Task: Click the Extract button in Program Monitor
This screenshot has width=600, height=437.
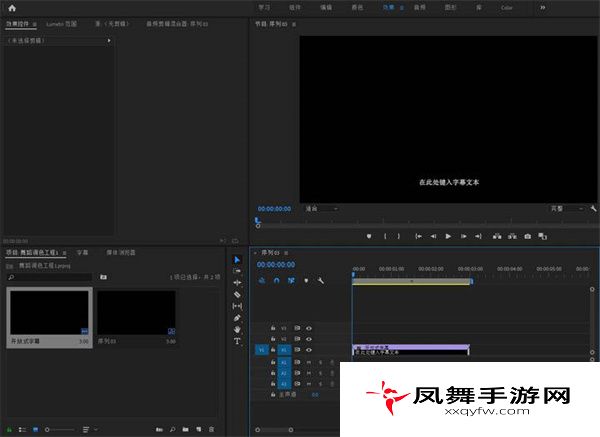Action: pyautogui.click(x=512, y=236)
